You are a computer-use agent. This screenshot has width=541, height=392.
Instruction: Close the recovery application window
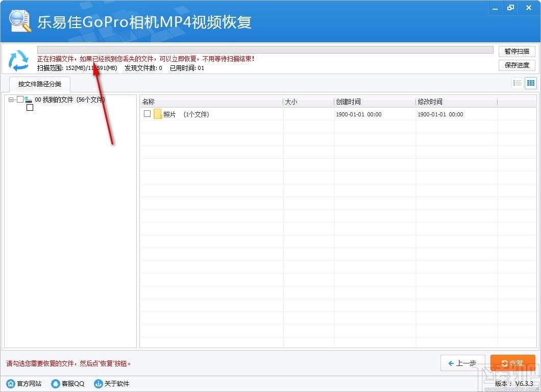[x=529, y=8]
